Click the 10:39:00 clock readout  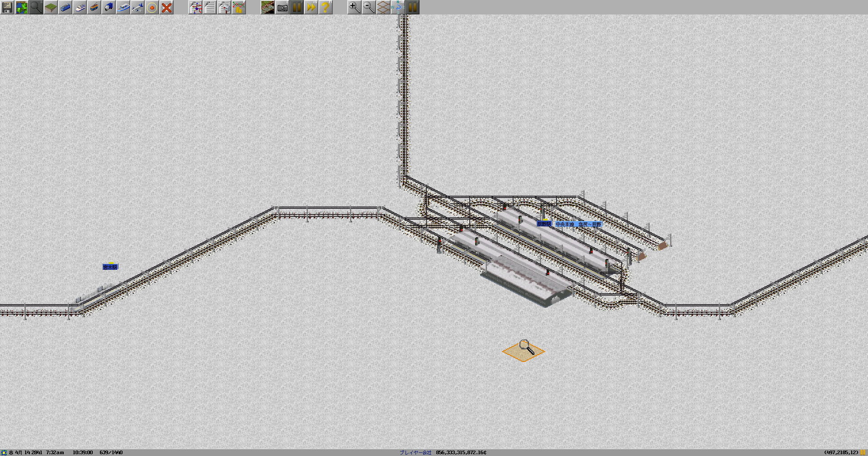(x=83, y=452)
